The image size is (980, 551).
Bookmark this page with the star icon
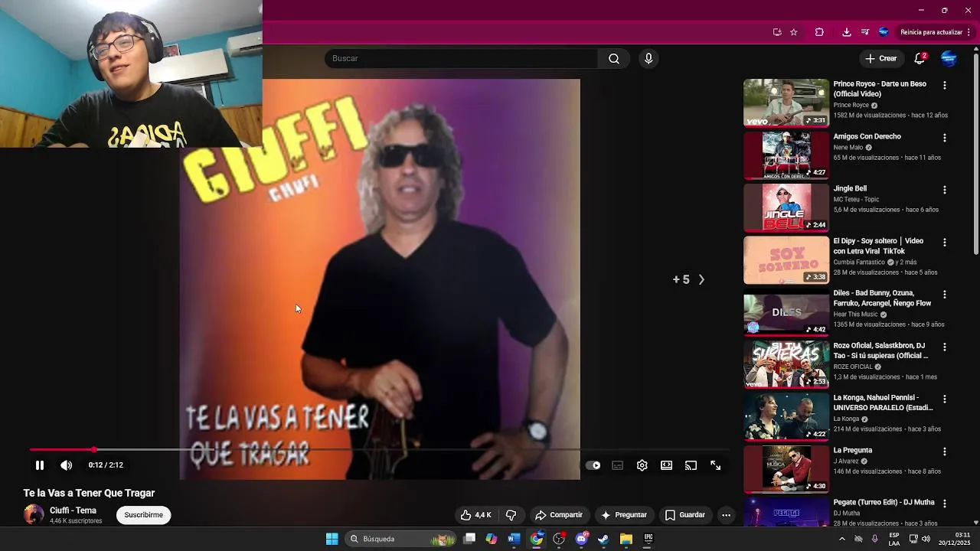pos(794,32)
